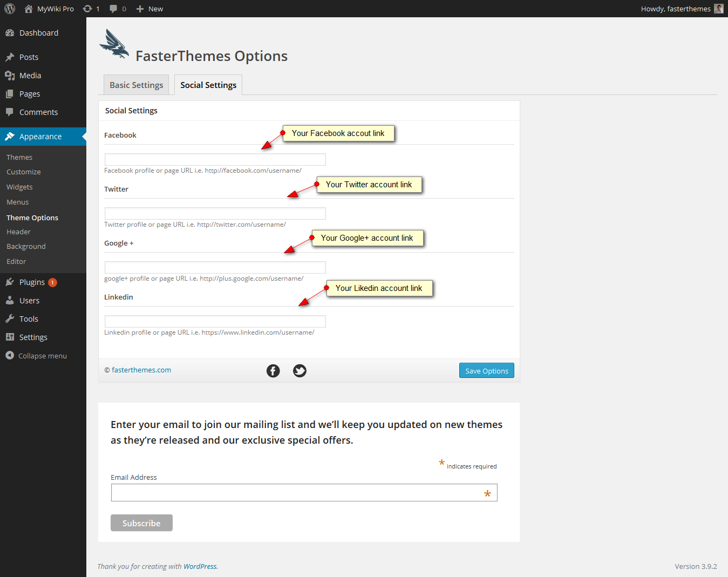
Task: Click the Tools menu label
Action: pyautogui.click(x=29, y=319)
